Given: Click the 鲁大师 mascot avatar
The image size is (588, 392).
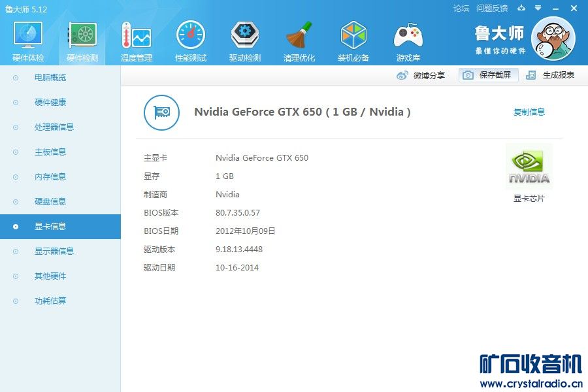Looking at the screenshot, I should click(x=553, y=39).
